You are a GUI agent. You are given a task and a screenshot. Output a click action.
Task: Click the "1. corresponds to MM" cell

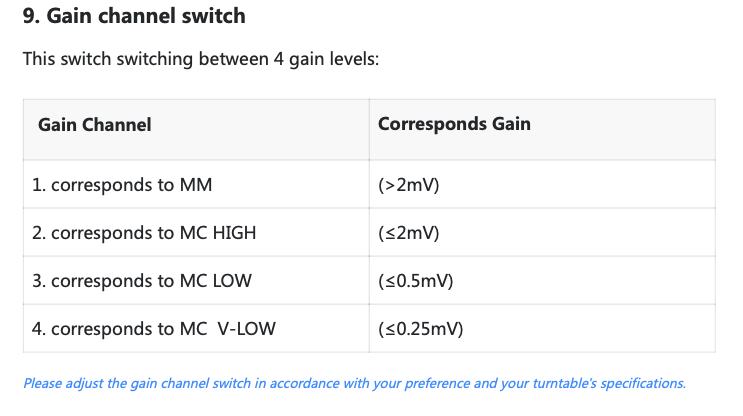click(x=122, y=185)
